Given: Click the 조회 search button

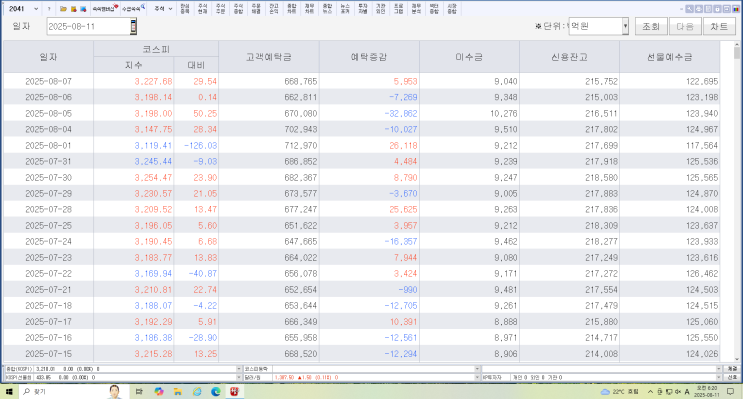Looking at the screenshot, I should (651, 27).
